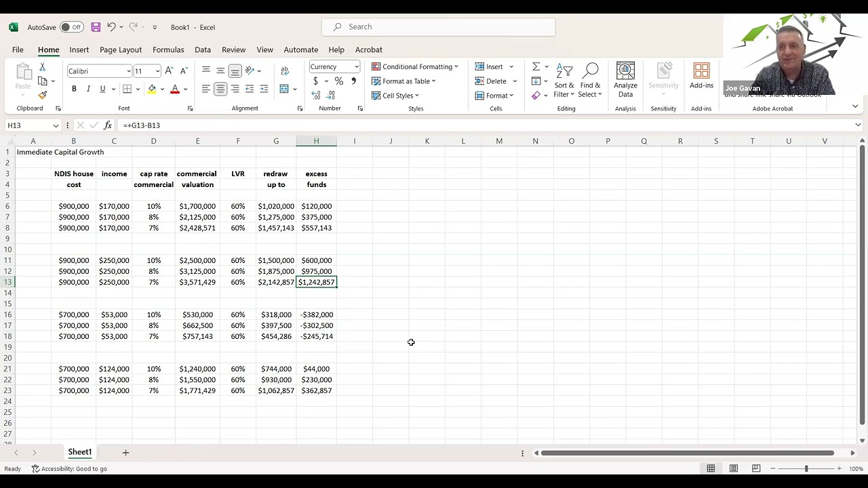
Task: Switch to Page Break Preview
Action: (x=756, y=468)
